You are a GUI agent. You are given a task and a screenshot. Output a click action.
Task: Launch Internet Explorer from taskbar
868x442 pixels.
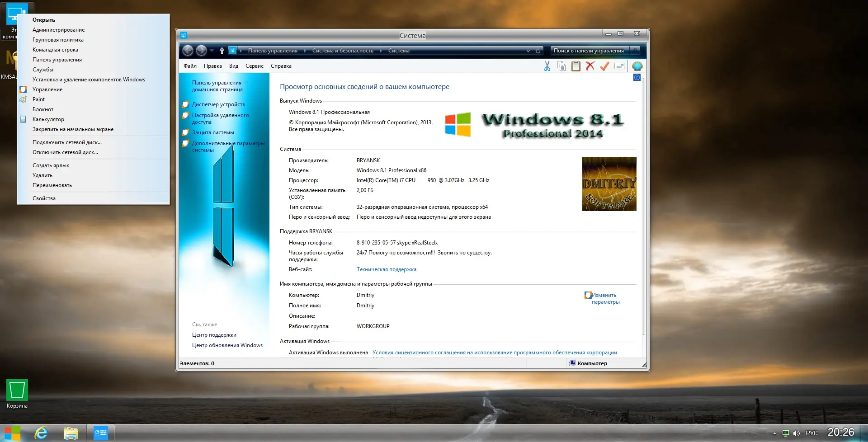(x=41, y=433)
